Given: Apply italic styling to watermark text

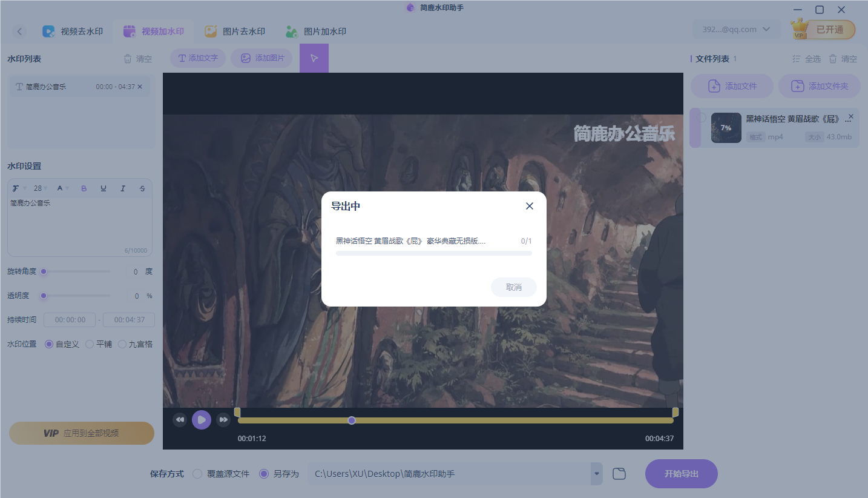Looking at the screenshot, I should pos(123,188).
